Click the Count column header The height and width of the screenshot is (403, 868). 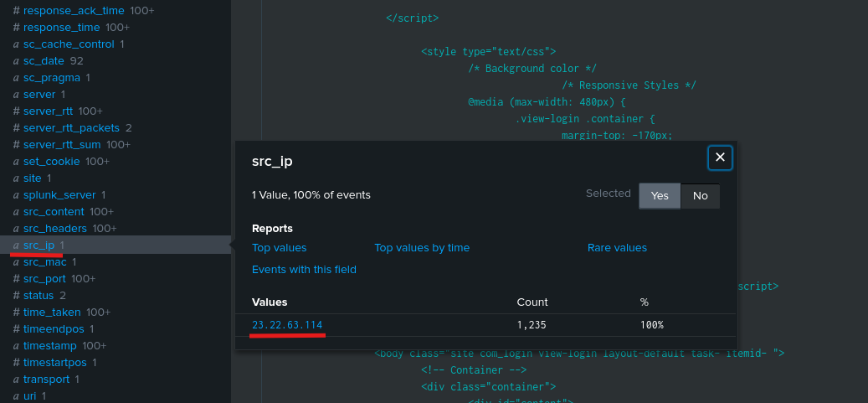pos(532,302)
